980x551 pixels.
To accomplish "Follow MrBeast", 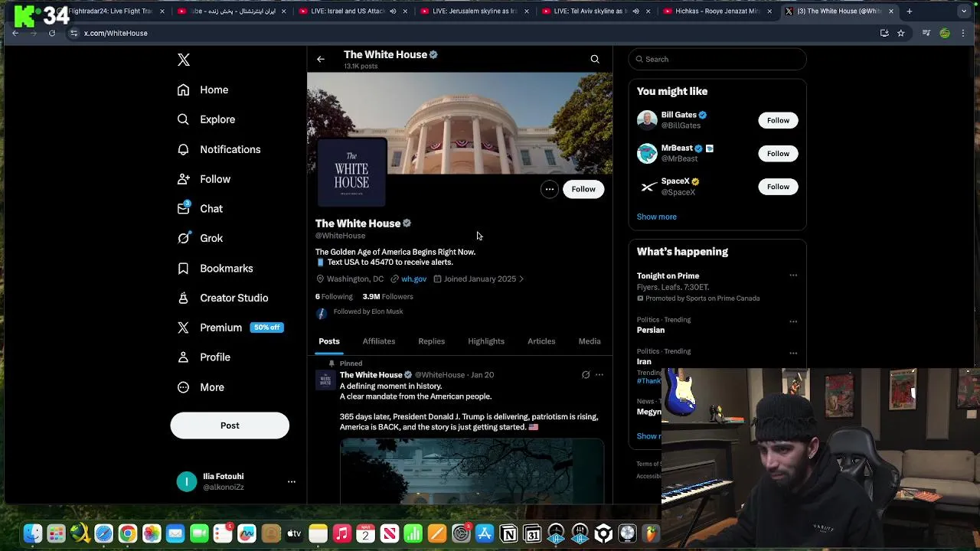I will click(778, 154).
